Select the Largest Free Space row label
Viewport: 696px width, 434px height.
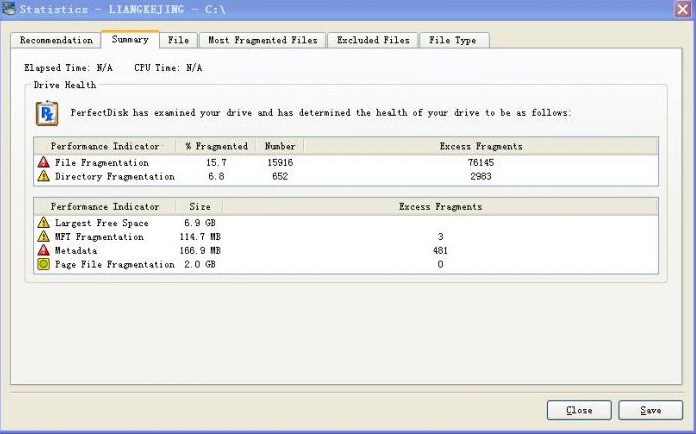pyautogui.click(x=102, y=223)
